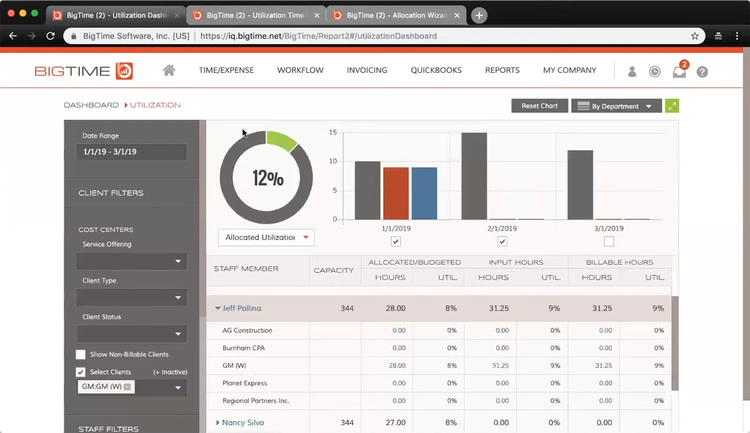
Task: Click the UTILIZATION breadcrumb
Action: point(155,105)
